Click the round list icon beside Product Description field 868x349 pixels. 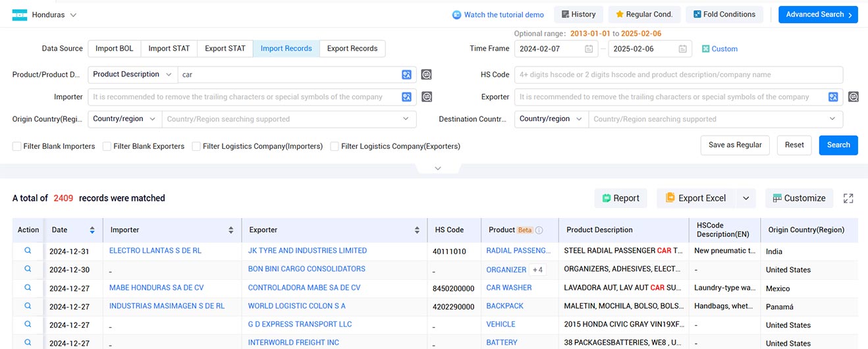pyautogui.click(x=427, y=74)
